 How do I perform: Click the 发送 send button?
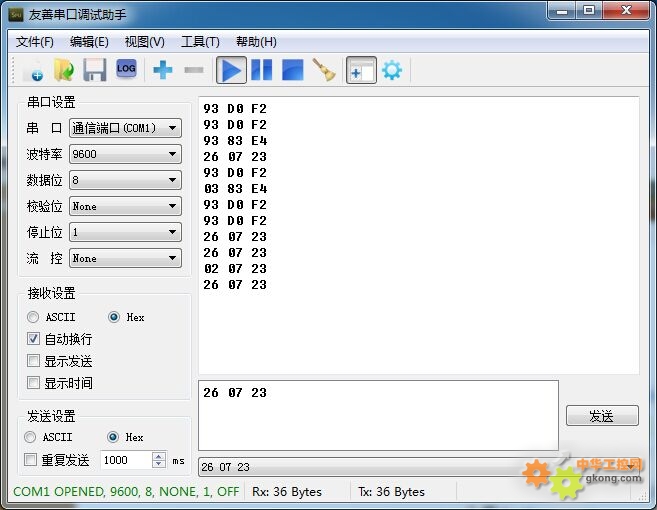coord(602,416)
